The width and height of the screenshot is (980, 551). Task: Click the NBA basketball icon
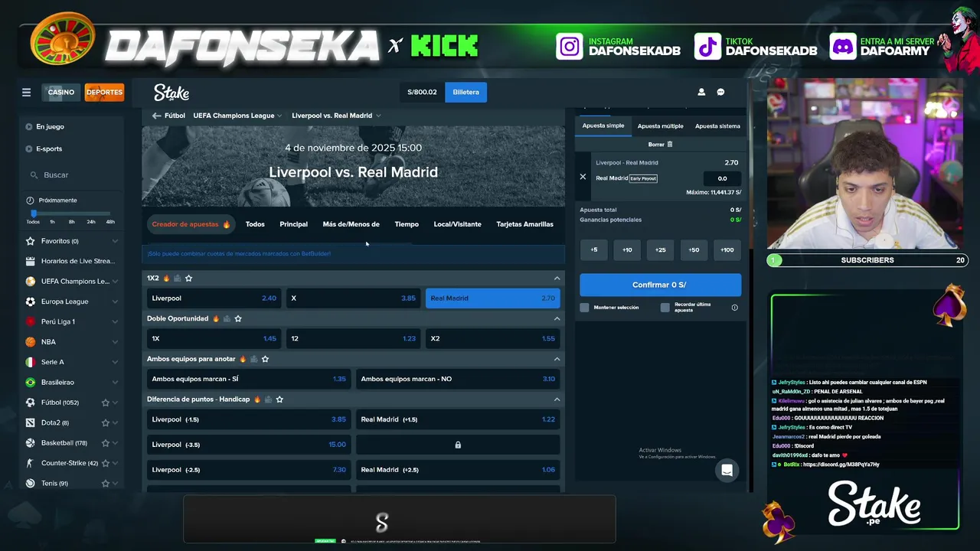point(31,342)
